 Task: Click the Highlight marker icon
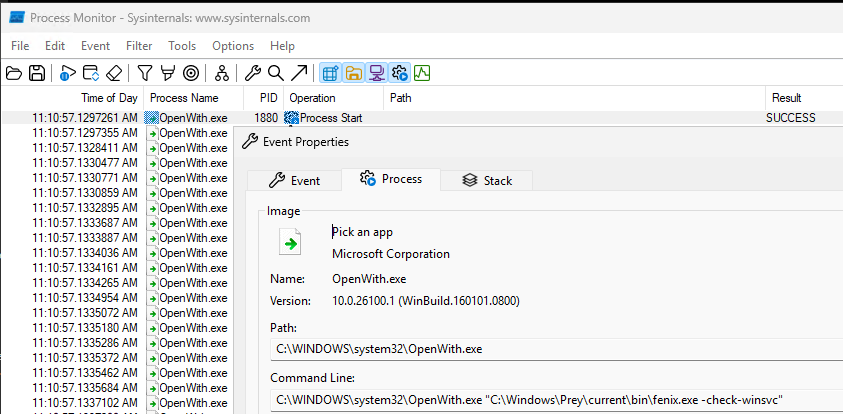click(x=168, y=73)
